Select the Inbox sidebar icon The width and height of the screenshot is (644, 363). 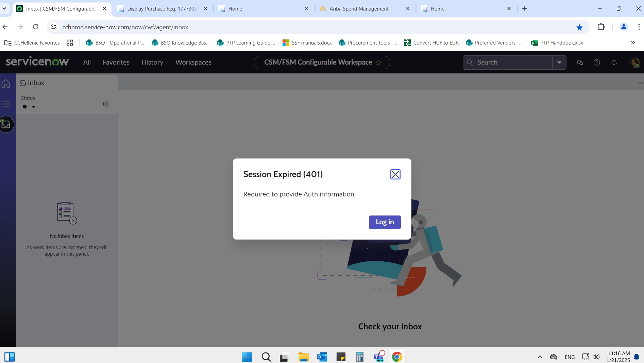[6, 124]
